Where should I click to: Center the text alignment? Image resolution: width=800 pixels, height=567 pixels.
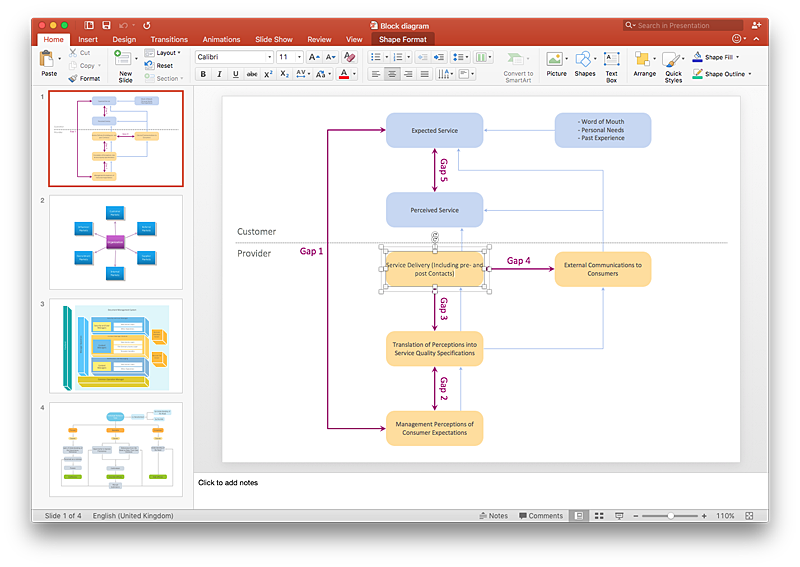(x=392, y=75)
